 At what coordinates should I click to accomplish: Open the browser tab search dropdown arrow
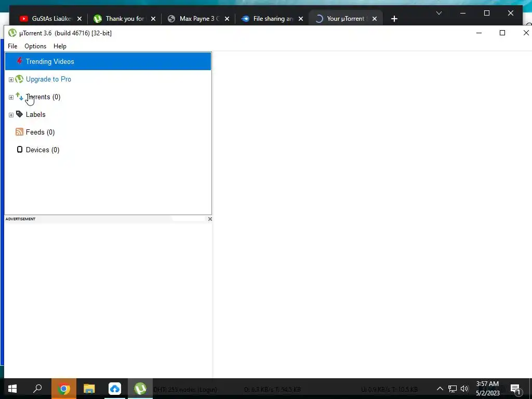[x=439, y=13]
